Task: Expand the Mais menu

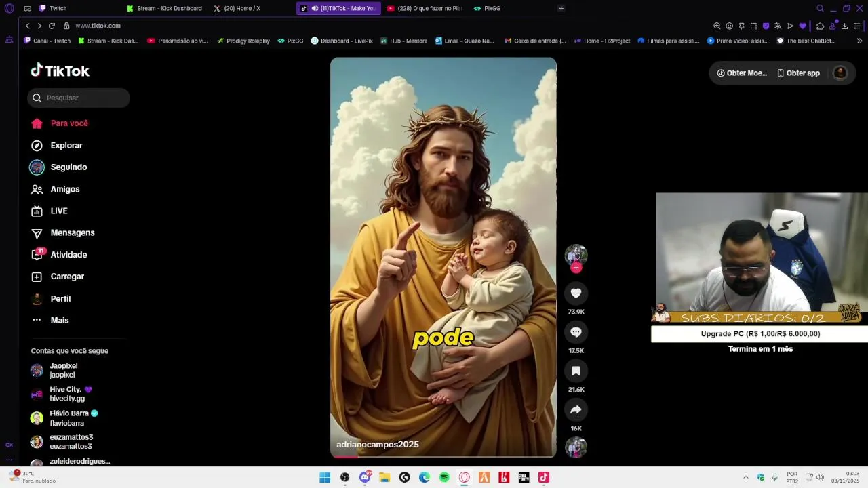Action: click(x=50, y=321)
